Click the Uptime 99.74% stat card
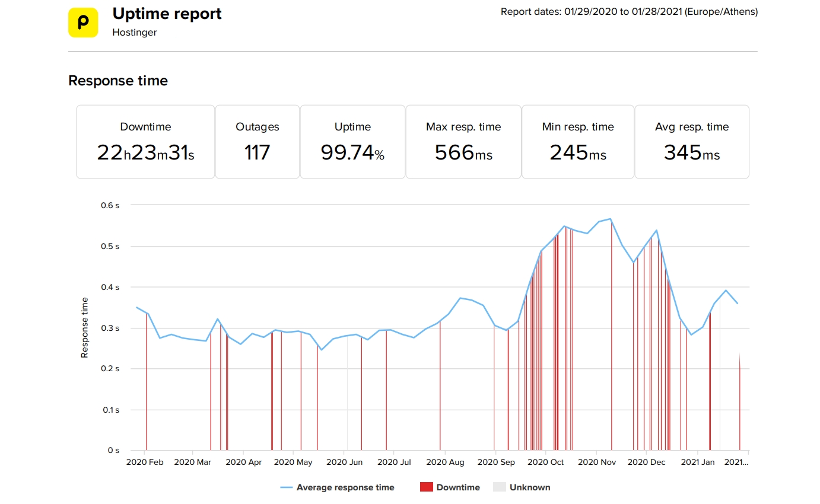The width and height of the screenshot is (820, 504). pyautogui.click(x=352, y=142)
